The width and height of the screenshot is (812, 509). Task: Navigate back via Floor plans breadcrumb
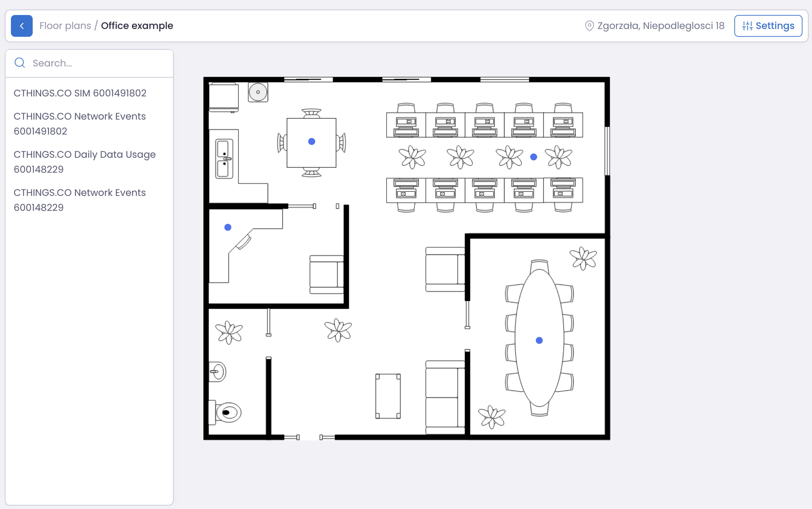click(65, 25)
